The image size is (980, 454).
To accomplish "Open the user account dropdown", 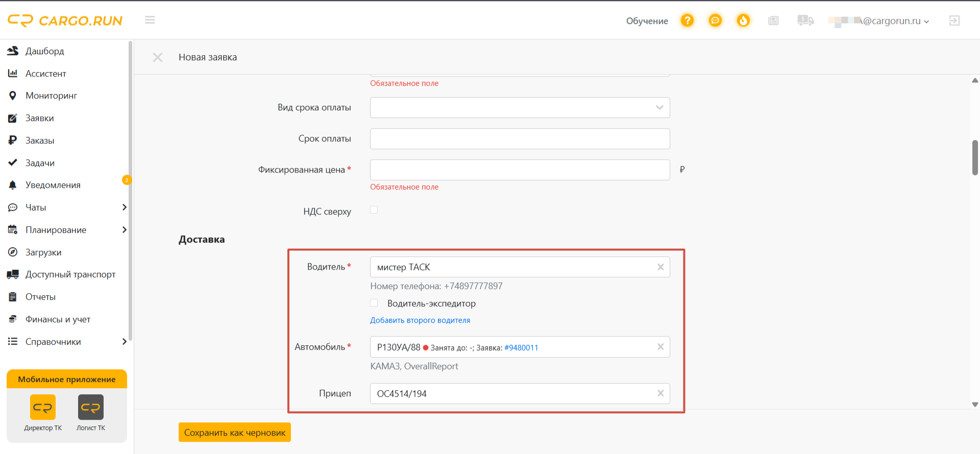I will pyautogui.click(x=879, y=21).
